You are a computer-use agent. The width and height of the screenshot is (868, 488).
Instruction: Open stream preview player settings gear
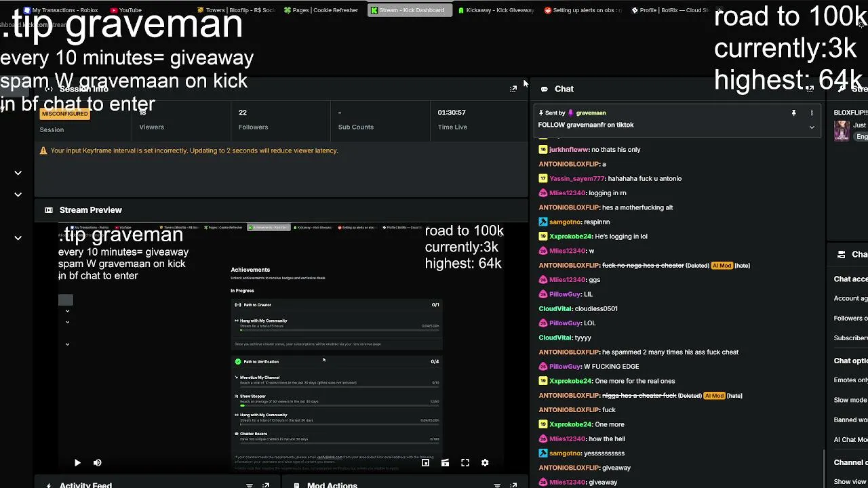[485, 463]
